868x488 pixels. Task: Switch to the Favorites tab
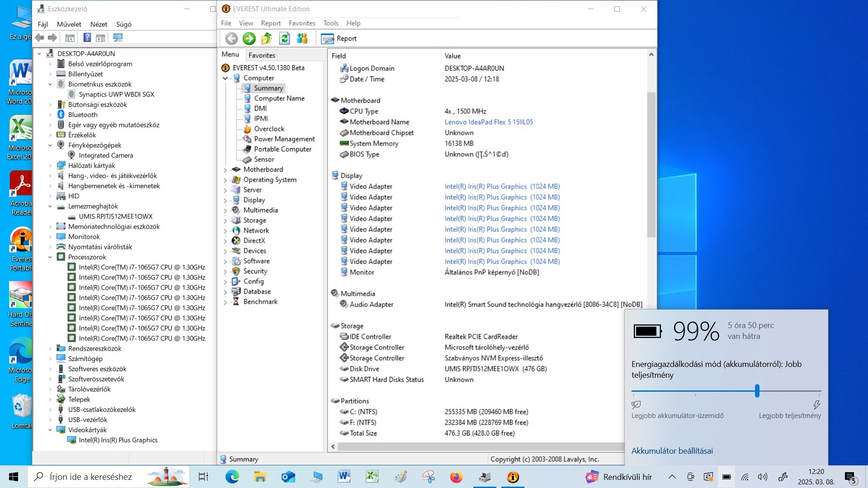coord(262,55)
